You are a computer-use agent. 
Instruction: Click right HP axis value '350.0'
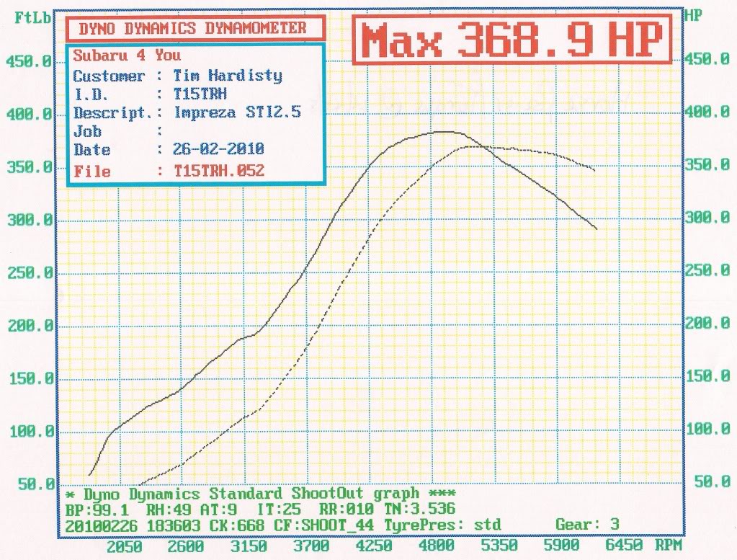[x=707, y=164]
